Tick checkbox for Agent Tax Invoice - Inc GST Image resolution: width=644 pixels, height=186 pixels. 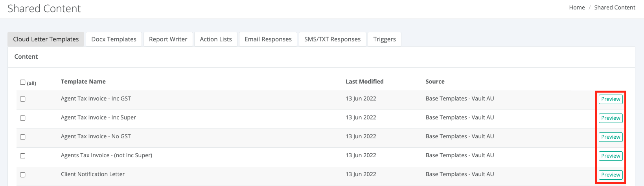click(23, 99)
